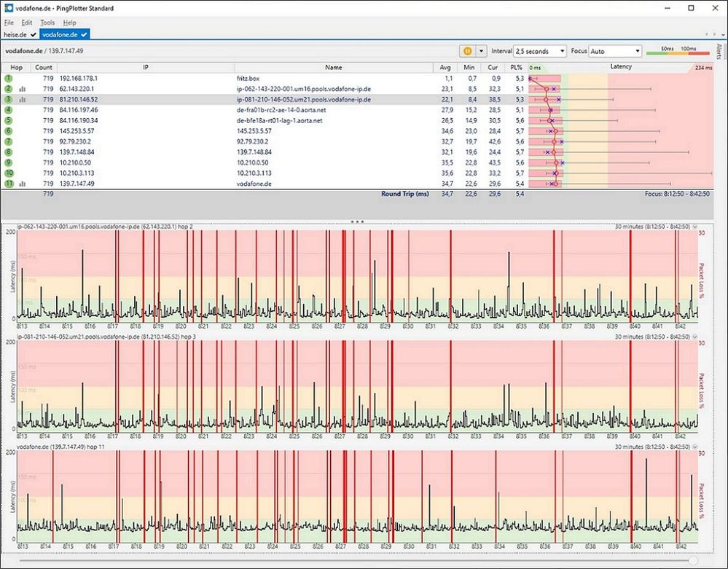
Task: Click the hop 3 timeline graph title
Action: pyautogui.click(x=106, y=337)
